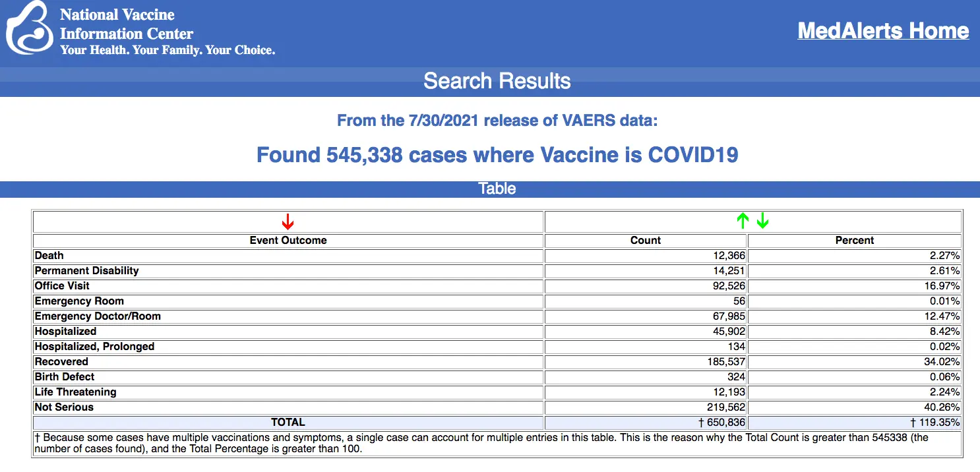Click the red down sort arrow
Image resolution: width=980 pixels, height=472 pixels.
click(x=288, y=221)
